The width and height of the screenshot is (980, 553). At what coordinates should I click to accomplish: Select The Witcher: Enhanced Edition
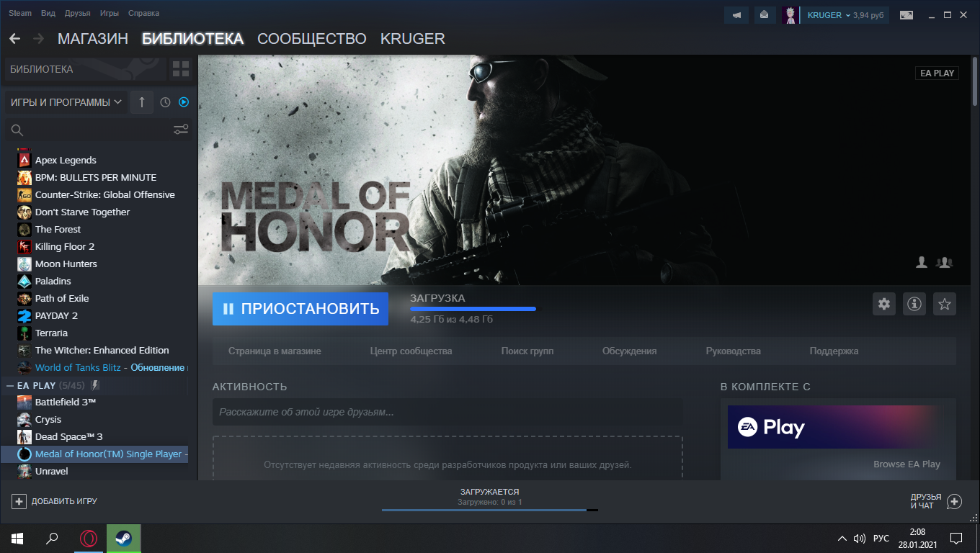point(101,350)
